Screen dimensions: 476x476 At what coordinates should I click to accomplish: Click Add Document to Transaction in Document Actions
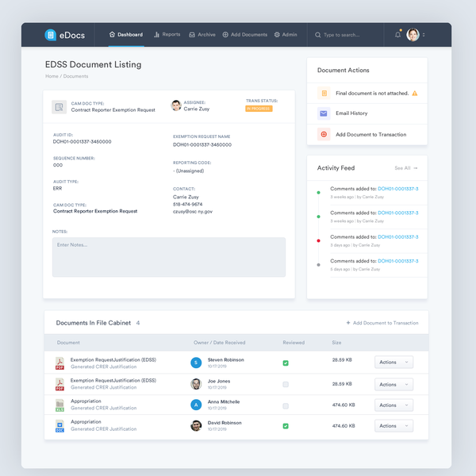click(x=371, y=135)
